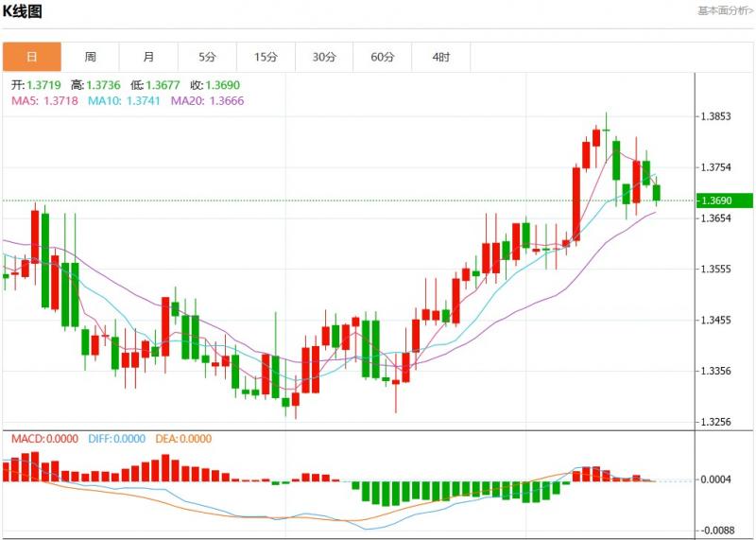This screenshot has width=756, height=540.
Task: Click the MA10 indicator label
Action: click(125, 100)
